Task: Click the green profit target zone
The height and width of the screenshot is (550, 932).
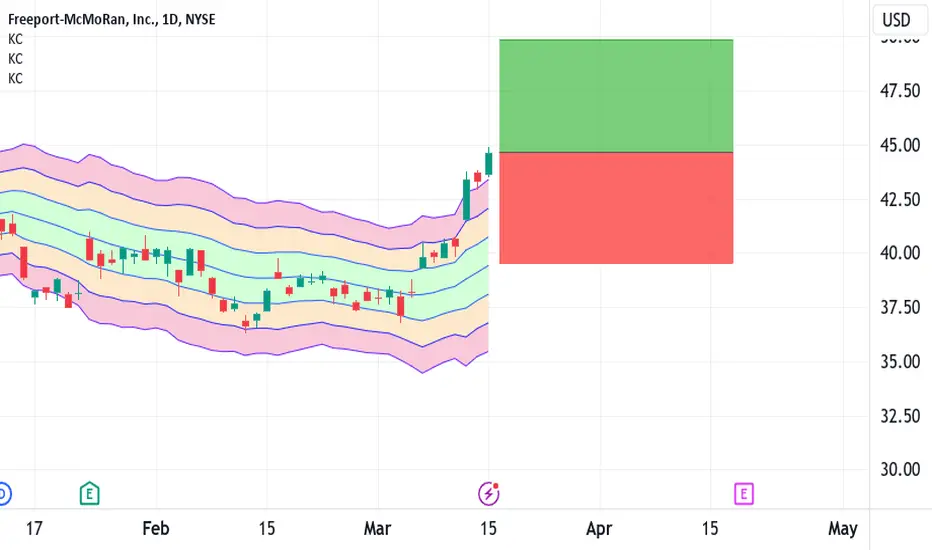Action: [616, 96]
